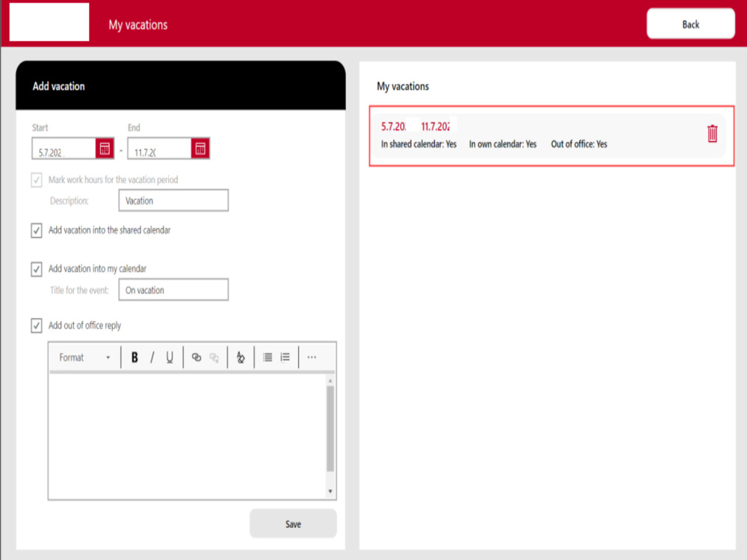Click the "In shared calendar: Yes" text
The image size is (747, 560).
[419, 144]
